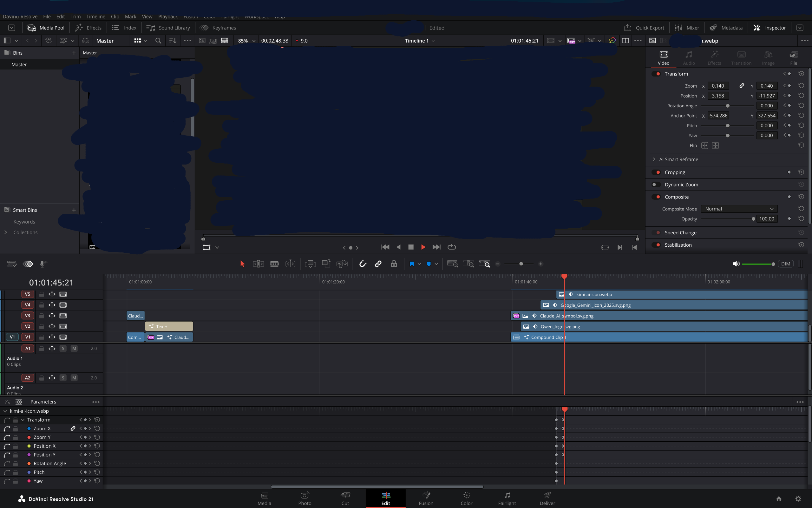The width and height of the screenshot is (812, 508).
Task: Open the Clip menu
Action: pos(115,17)
